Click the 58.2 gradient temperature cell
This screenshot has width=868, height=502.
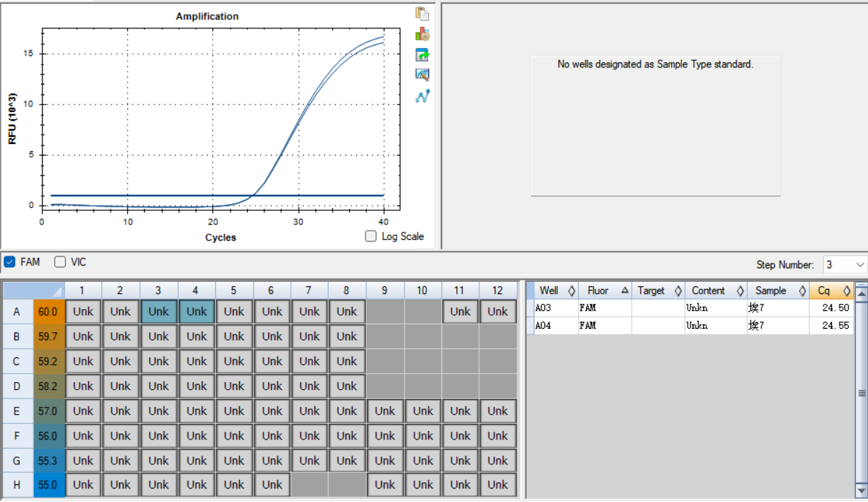(48, 386)
